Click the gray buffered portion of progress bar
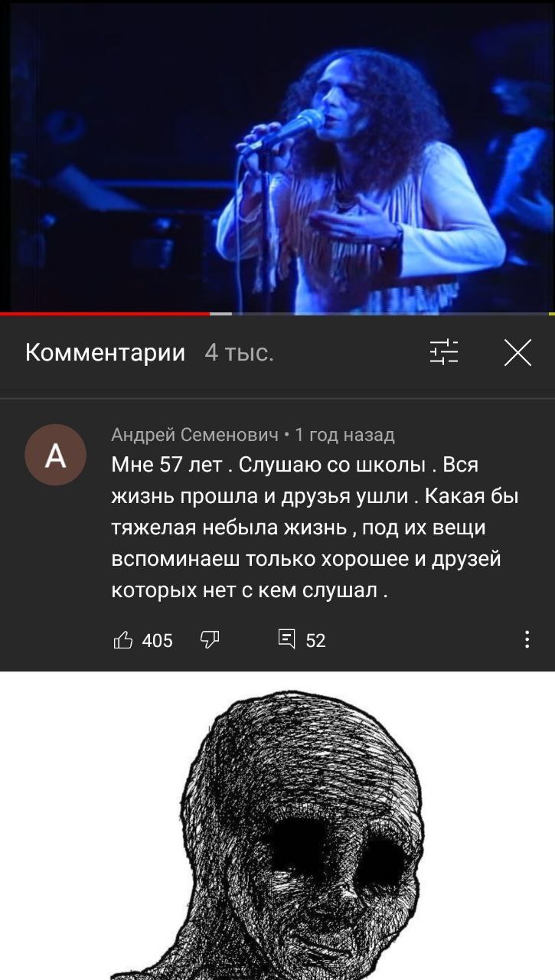The image size is (555, 980). click(220, 313)
